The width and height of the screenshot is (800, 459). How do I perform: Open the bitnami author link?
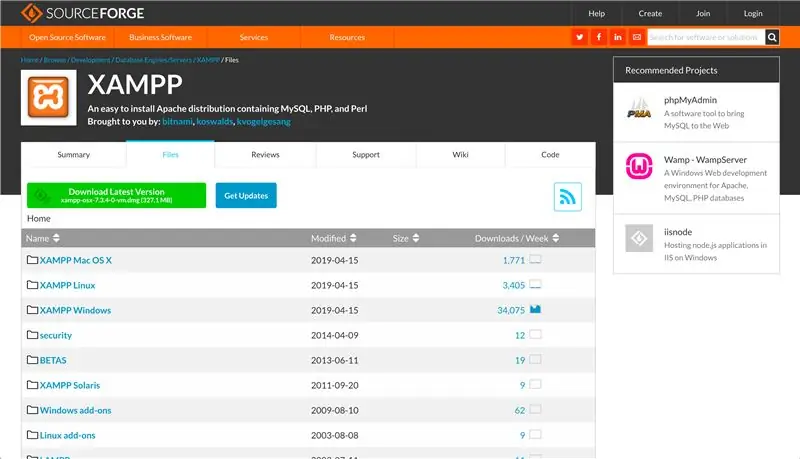178,121
